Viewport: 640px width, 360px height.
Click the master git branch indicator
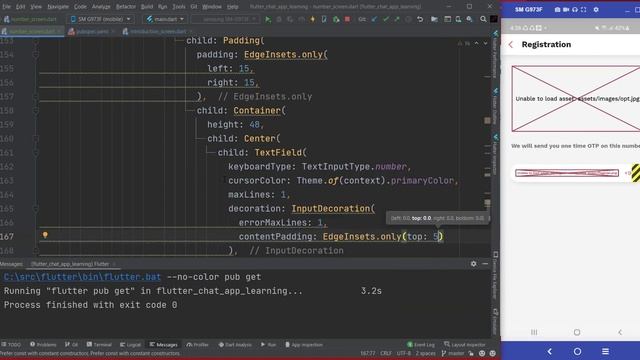tap(453, 353)
